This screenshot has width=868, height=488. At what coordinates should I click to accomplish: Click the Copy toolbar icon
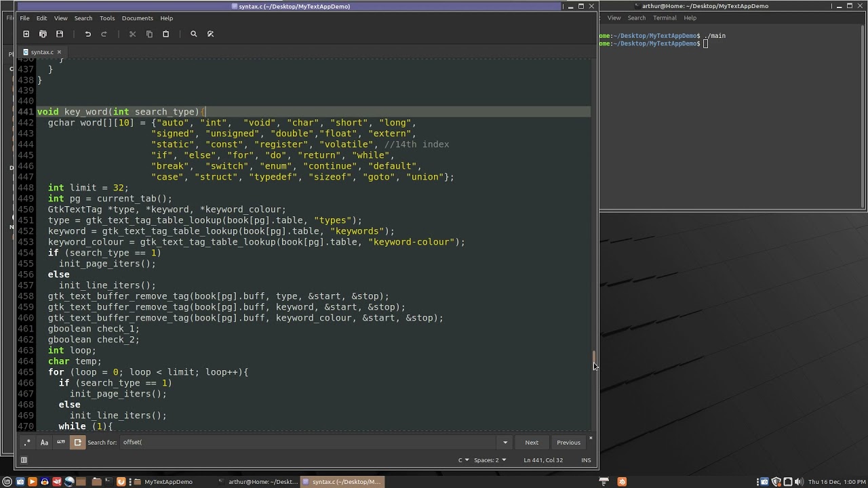point(149,34)
